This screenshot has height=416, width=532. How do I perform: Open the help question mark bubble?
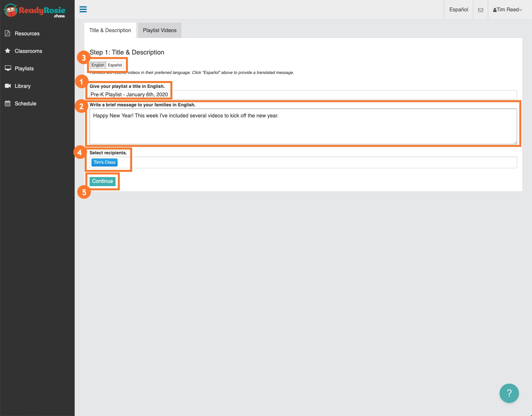click(x=509, y=393)
